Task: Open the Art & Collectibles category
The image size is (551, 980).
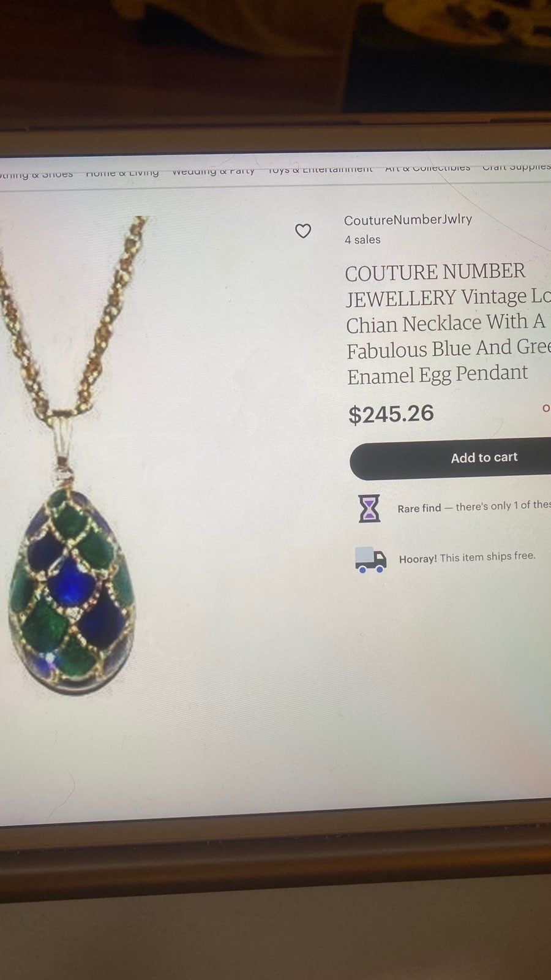Action: pos(427,167)
